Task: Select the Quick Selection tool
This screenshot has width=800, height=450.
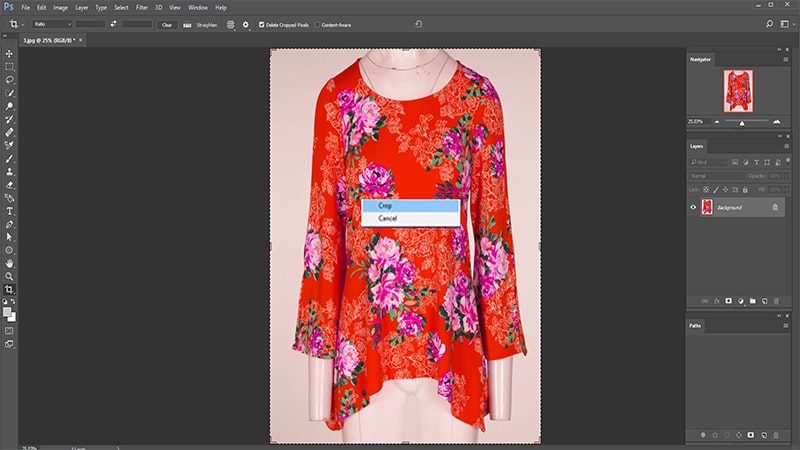Action: [x=9, y=93]
